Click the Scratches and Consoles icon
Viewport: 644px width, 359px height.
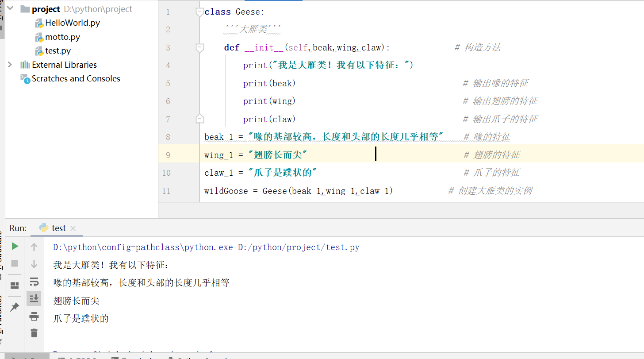pyautogui.click(x=25, y=79)
